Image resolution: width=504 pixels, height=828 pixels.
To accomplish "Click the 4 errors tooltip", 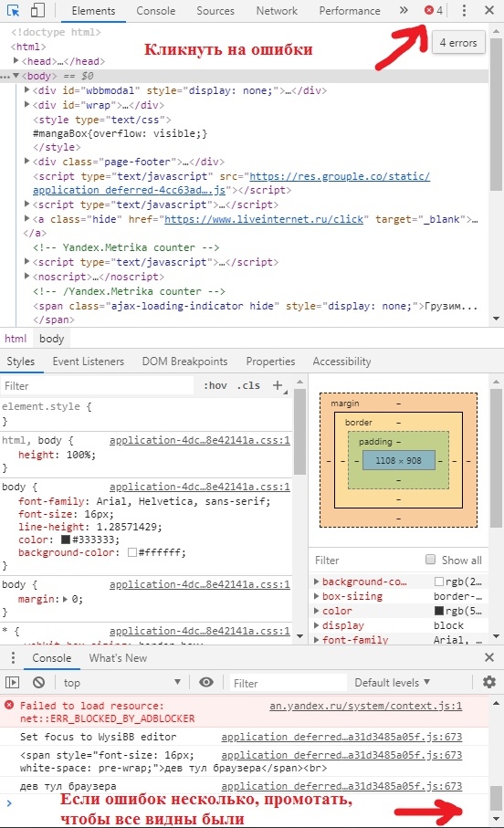I will click(458, 42).
